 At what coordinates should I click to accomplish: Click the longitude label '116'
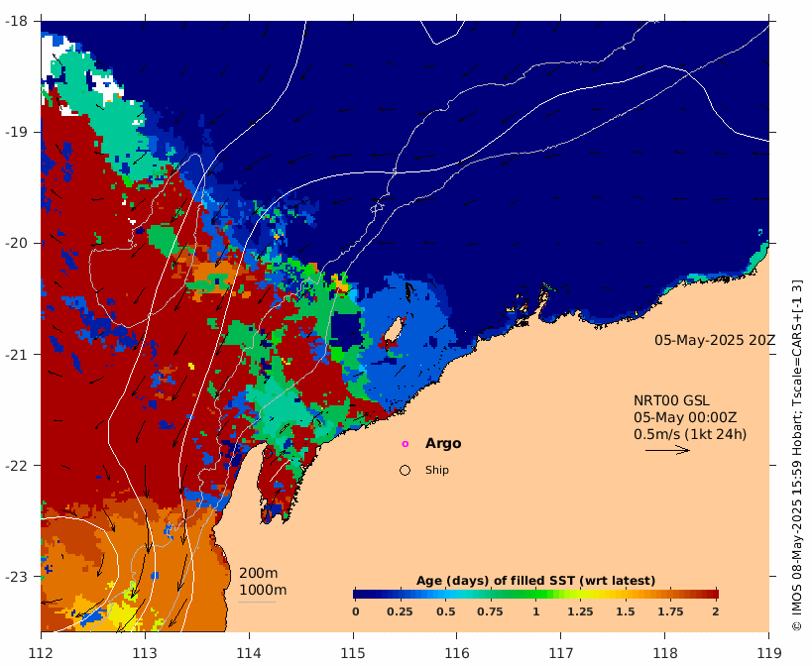[x=457, y=653]
